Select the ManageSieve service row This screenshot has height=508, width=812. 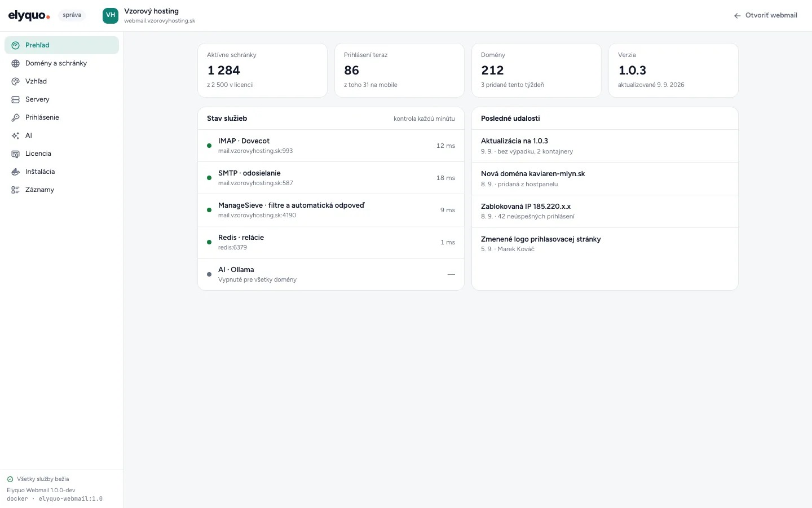point(331,210)
